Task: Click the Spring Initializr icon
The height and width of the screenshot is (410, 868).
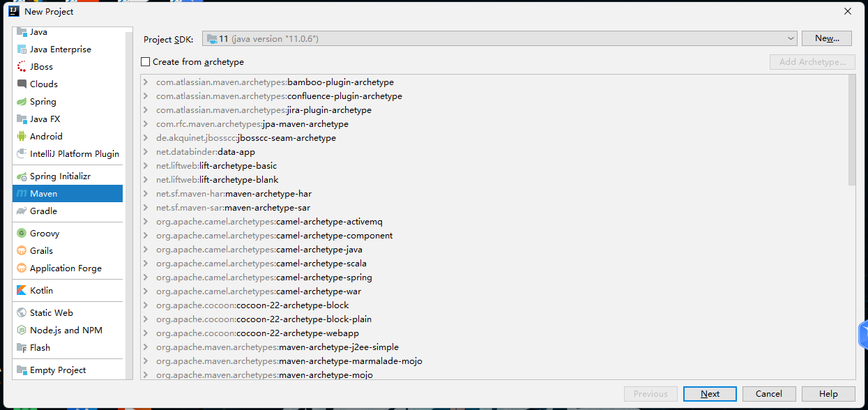Action: (x=22, y=176)
